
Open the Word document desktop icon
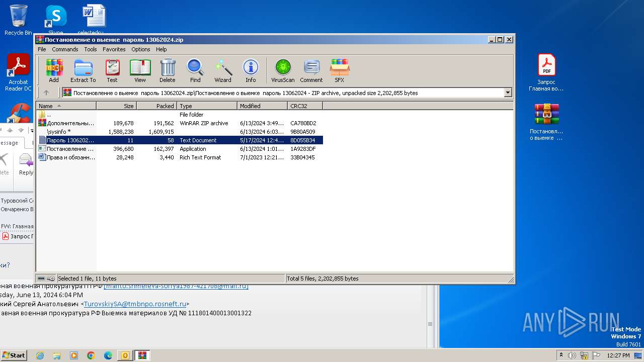(x=94, y=20)
